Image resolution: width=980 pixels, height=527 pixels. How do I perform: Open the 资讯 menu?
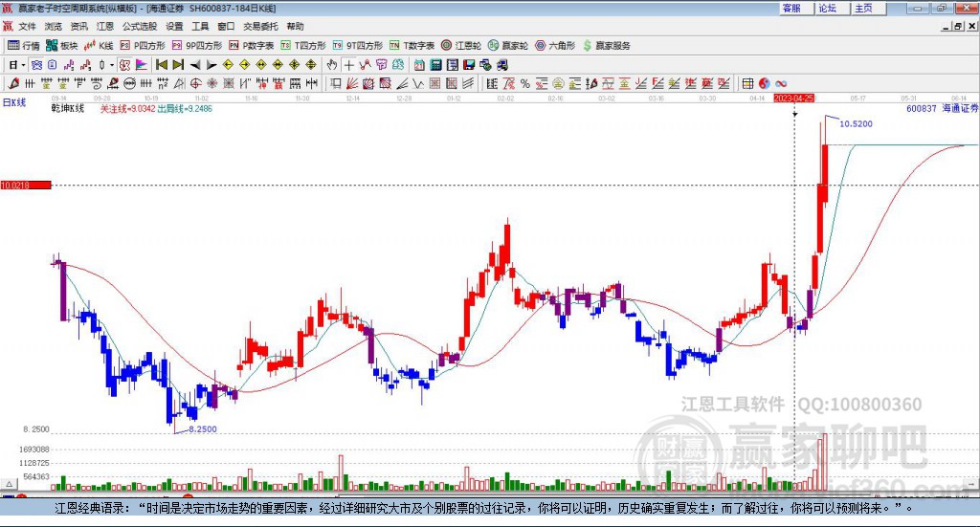click(x=78, y=26)
